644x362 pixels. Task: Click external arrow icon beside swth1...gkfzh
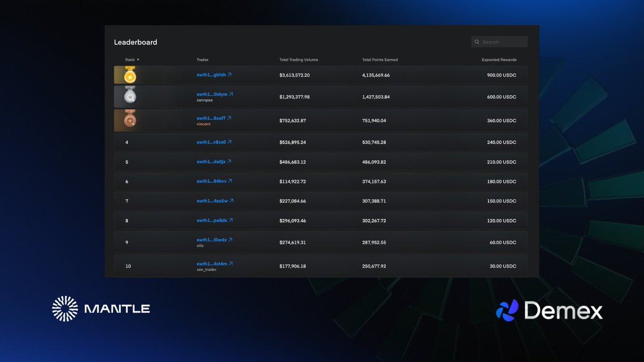coord(230,75)
